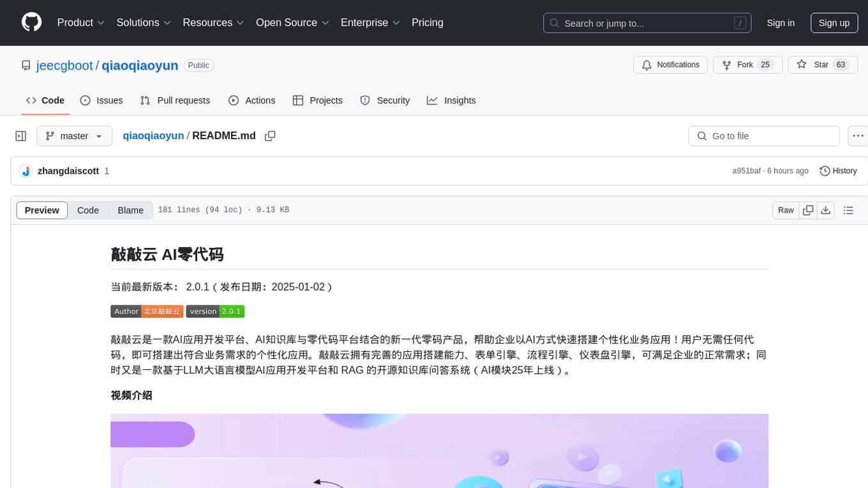
Task: Switch to the Insights tab
Action: point(451,100)
